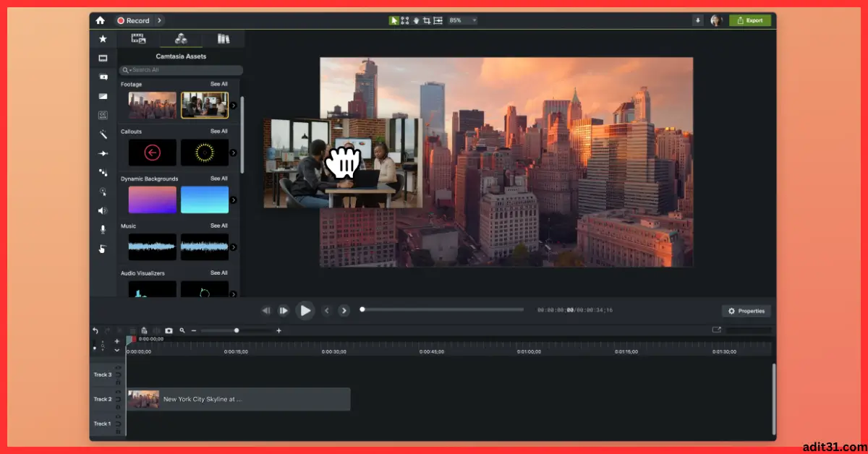Jump to previous clip arrow
The image size is (868, 454).
pyautogui.click(x=326, y=310)
